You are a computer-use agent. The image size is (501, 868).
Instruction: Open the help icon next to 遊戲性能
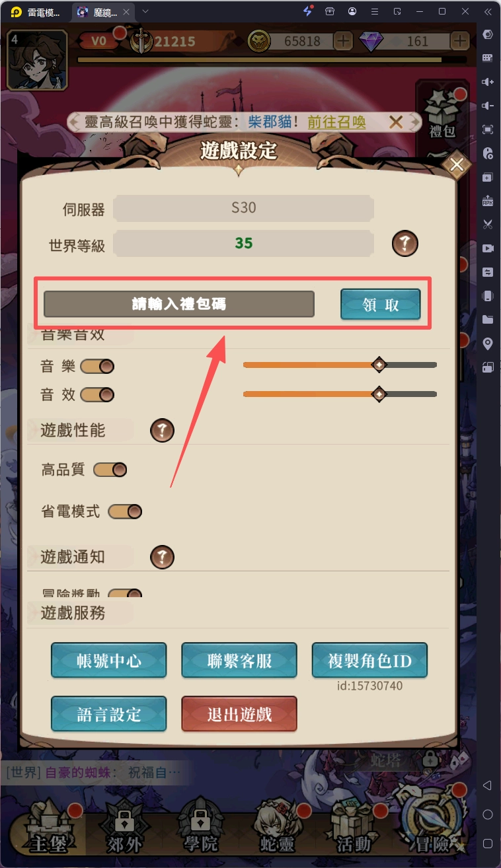(x=163, y=431)
